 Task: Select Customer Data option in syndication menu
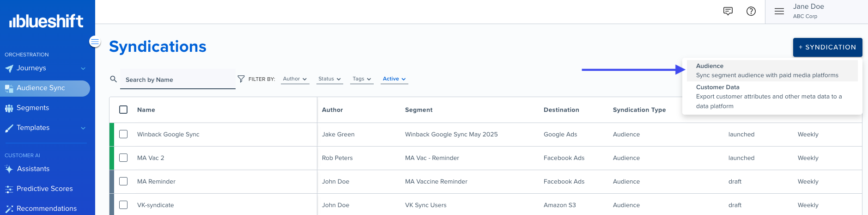pyautogui.click(x=772, y=97)
